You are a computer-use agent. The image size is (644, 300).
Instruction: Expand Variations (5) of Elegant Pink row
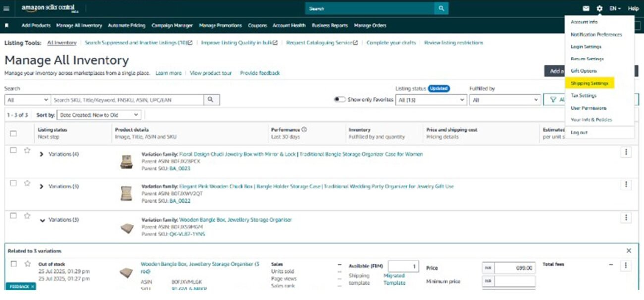pos(42,187)
